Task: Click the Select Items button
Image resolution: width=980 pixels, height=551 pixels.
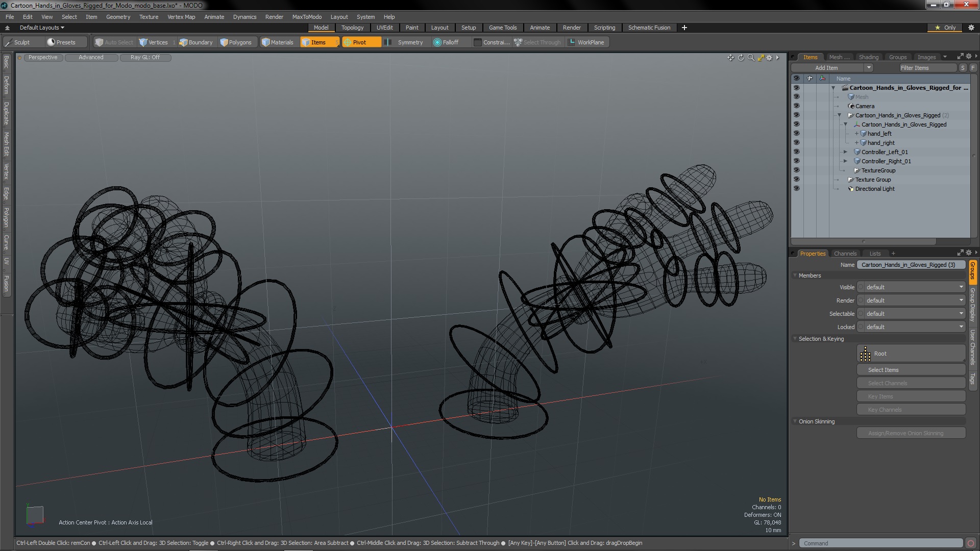Action: (911, 370)
